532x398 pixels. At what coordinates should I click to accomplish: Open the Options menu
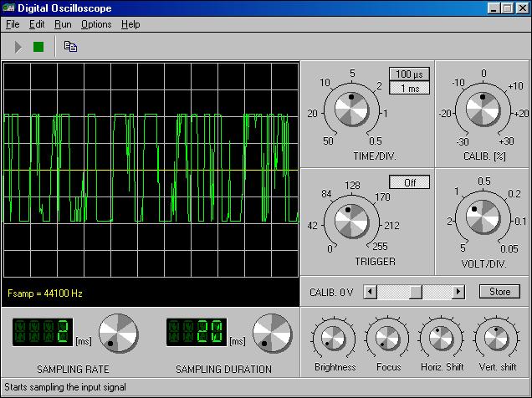pyautogui.click(x=96, y=24)
